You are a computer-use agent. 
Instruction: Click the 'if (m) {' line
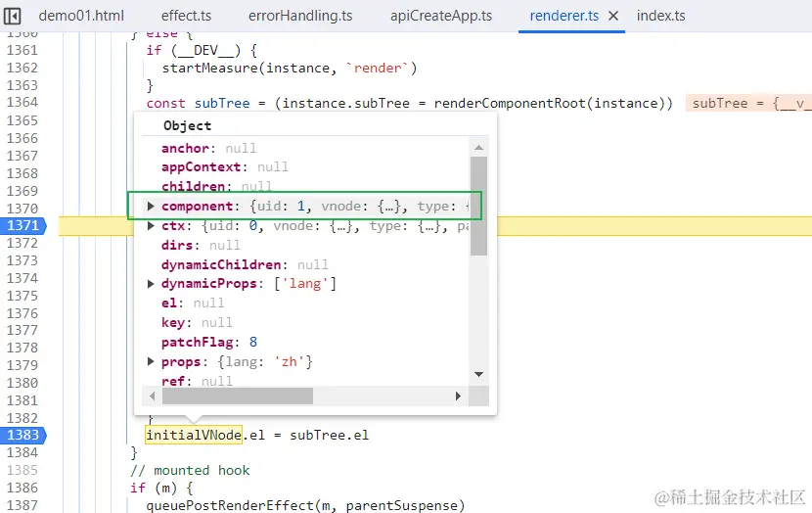[x=161, y=489]
